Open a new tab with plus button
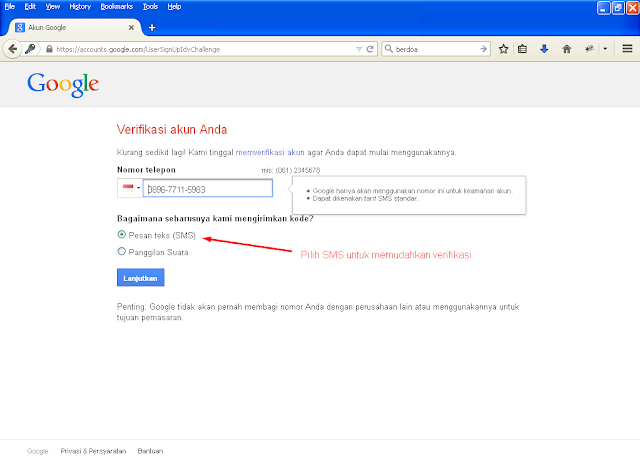Screen dimensions: 640x461 [152, 27]
